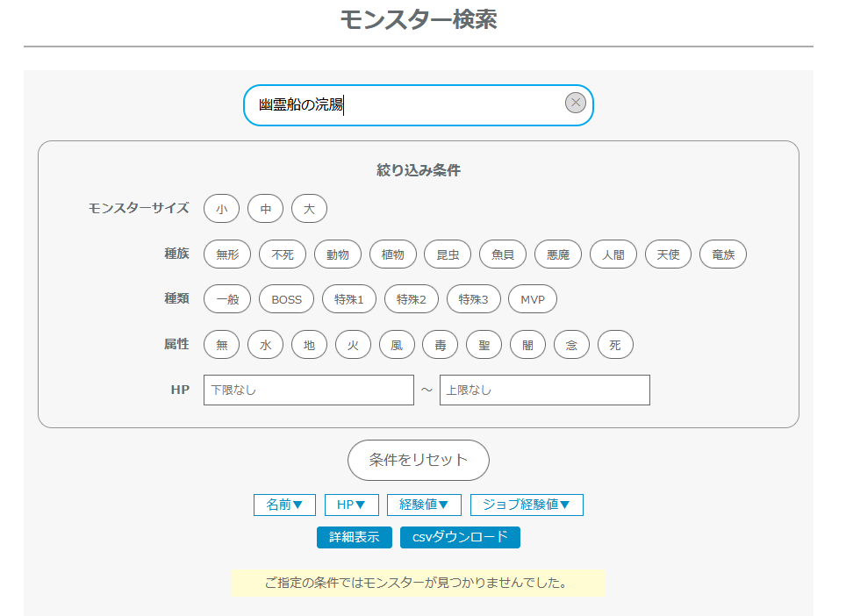Sort results by 名前▼

point(284,505)
